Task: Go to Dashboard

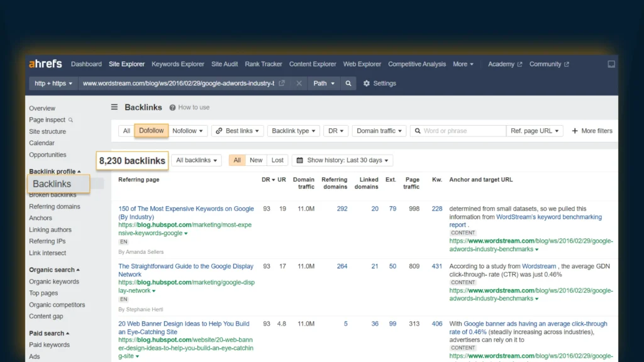Action: click(86, 64)
